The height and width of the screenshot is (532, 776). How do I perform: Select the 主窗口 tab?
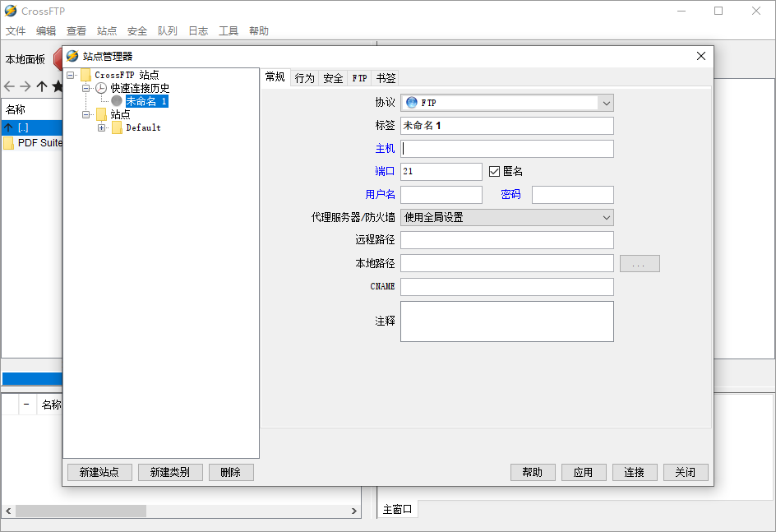tap(397, 509)
